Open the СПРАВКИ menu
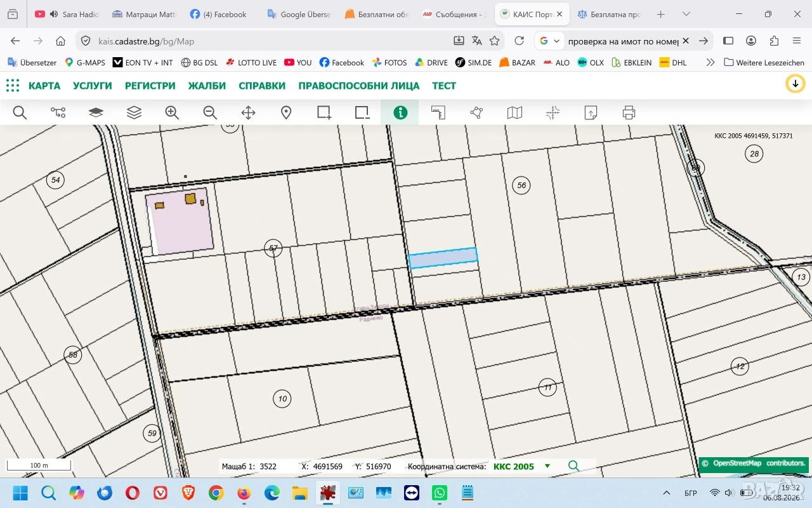This screenshot has width=812, height=508. 262,86
